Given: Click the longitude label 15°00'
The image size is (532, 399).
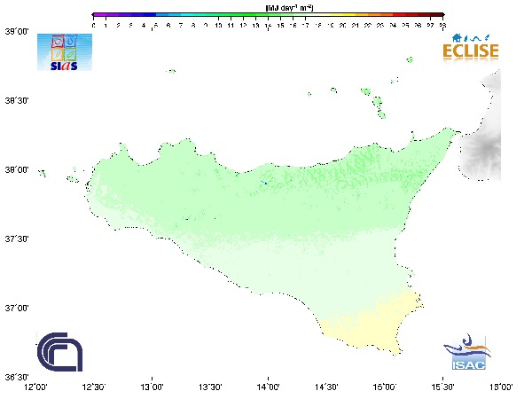Looking at the screenshot, I should tap(385, 387).
